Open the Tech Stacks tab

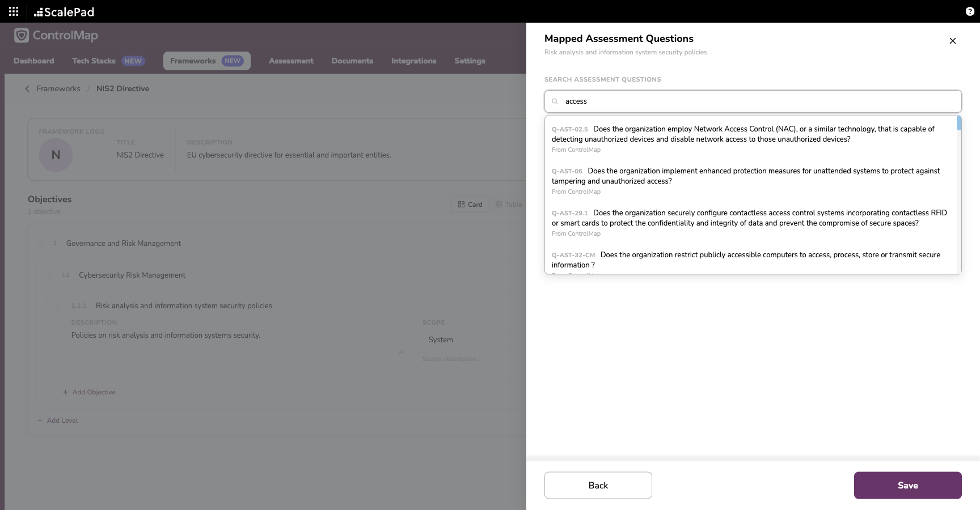click(109, 61)
